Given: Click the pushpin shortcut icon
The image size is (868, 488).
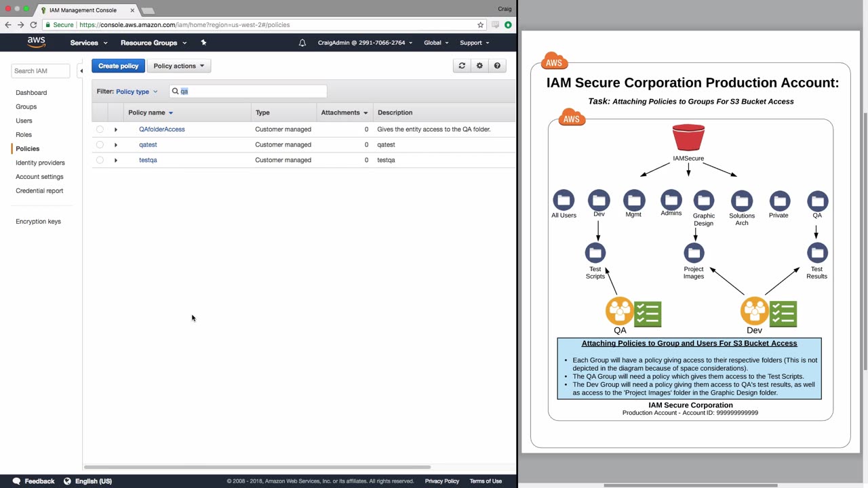Looking at the screenshot, I should click(203, 43).
